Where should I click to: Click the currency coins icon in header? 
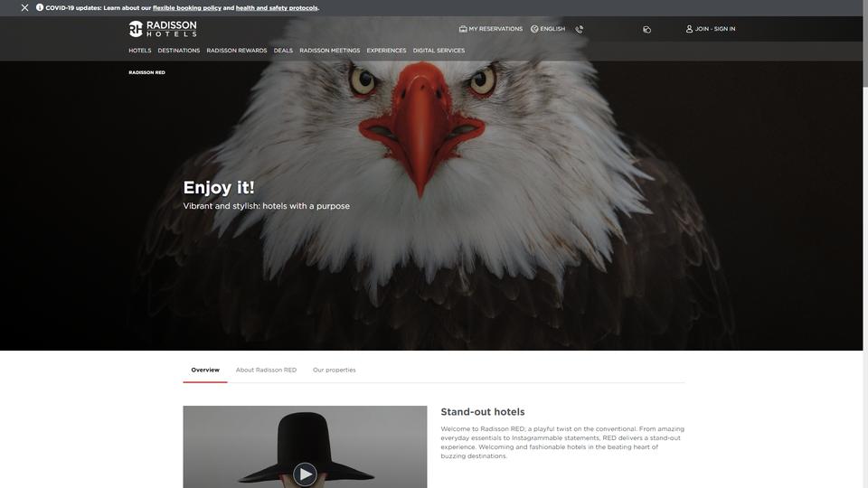[646, 29]
